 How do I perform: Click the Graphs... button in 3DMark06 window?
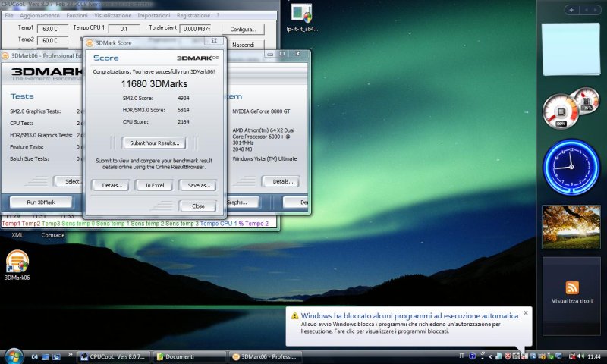tap(241, 202)
